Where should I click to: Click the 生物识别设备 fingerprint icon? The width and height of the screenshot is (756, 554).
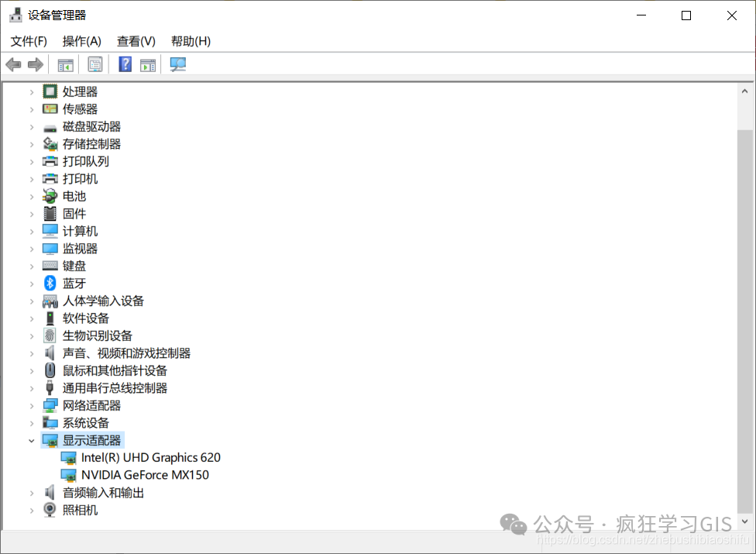point(50,335)
